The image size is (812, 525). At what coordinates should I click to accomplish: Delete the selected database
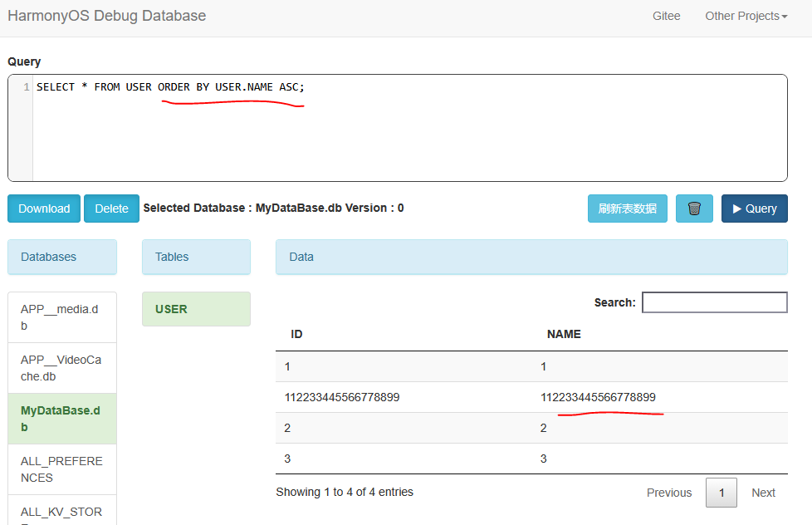pos(111,209)
